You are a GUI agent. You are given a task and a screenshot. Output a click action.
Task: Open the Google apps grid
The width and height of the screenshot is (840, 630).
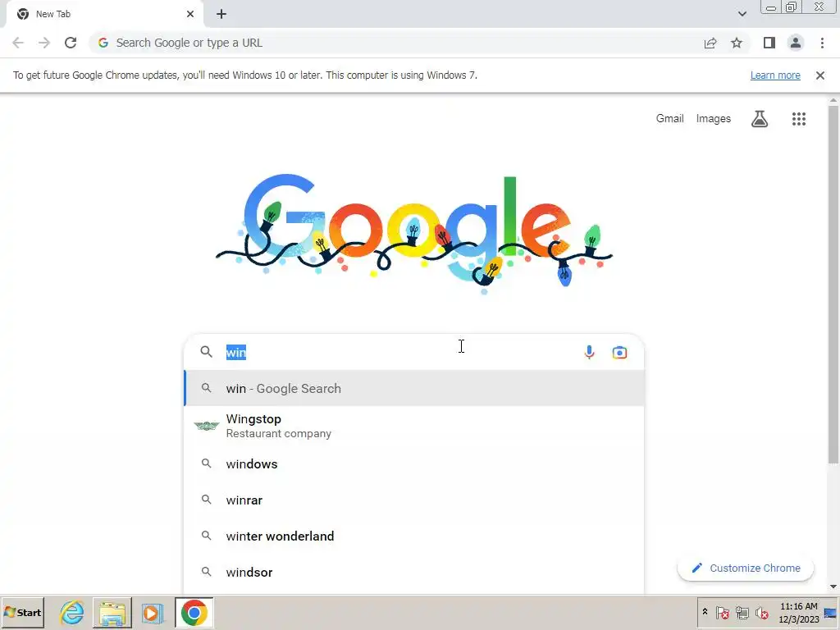[x=799, y=118]
